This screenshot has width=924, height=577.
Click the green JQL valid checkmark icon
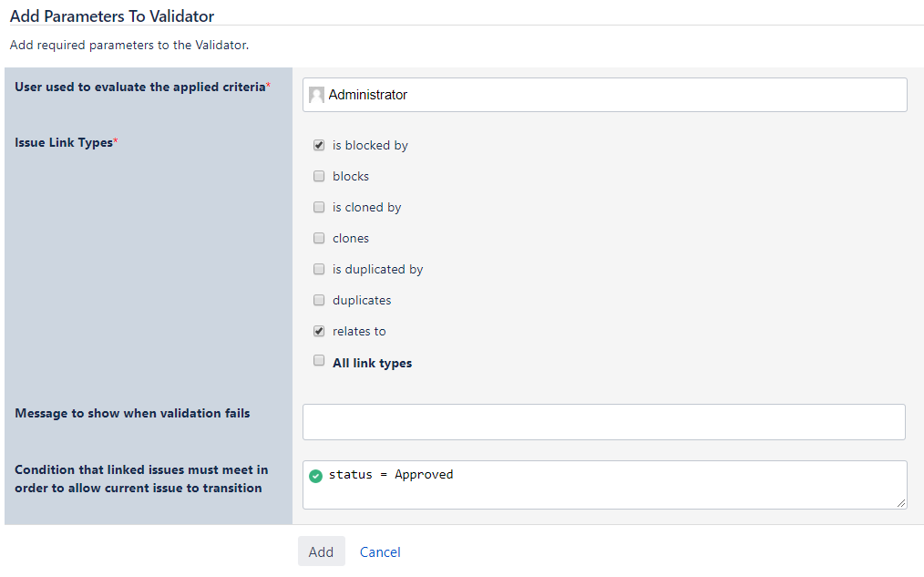click(315, 476)
